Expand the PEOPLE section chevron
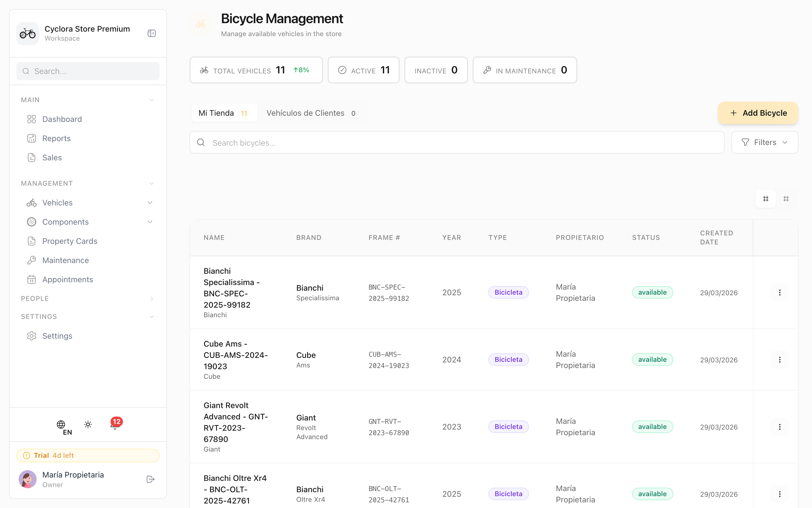The image size is (812, 508). [152, 298]
